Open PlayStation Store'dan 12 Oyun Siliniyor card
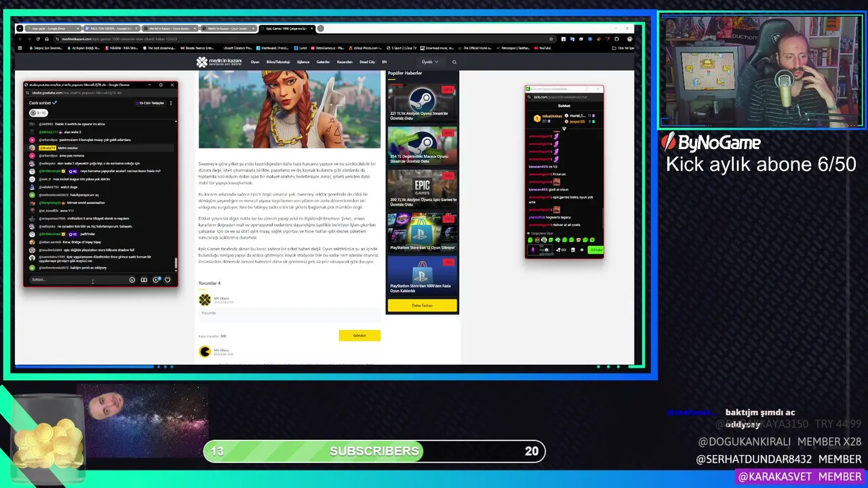Screen dimensions: 868x488 pyautogui.click(x=422, y=231)
